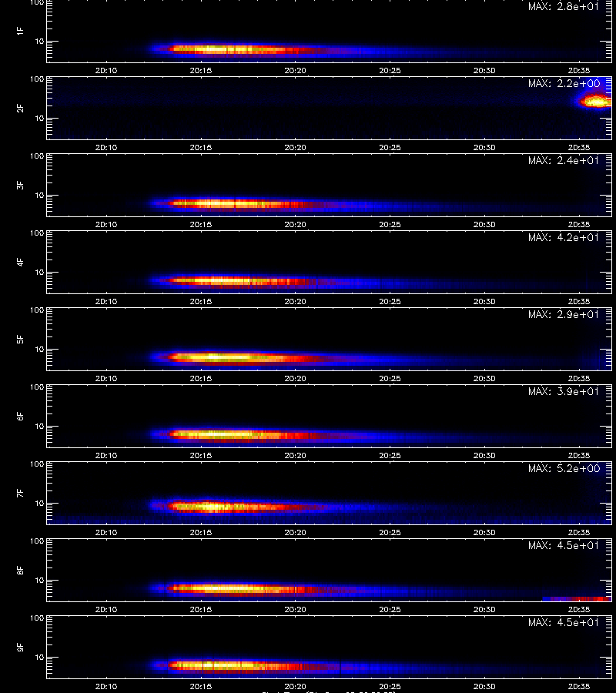Click the 100 y-axis label of panel 7F

(x=37, y=464)
